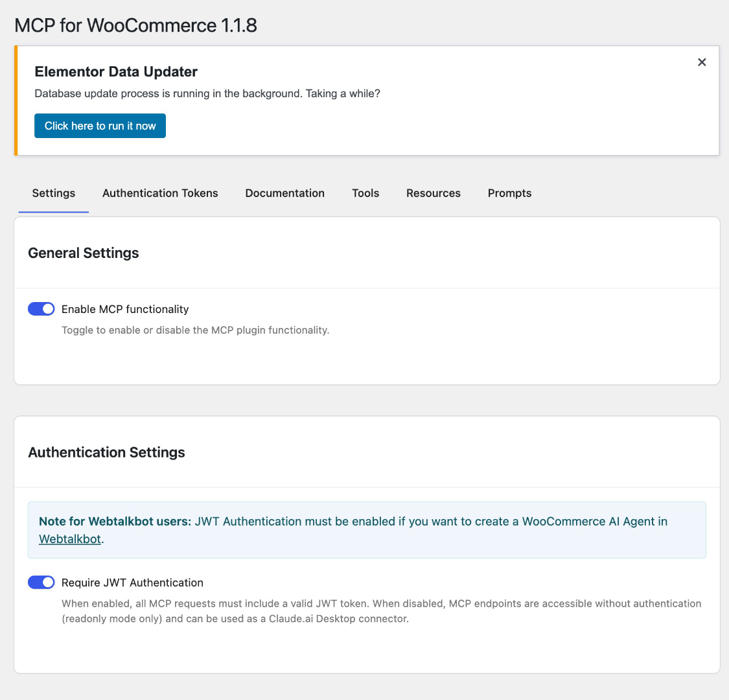The image size is (729, 700).
Task: Click the 'Click here to run it now' button
Action: [x=100, y=126]
